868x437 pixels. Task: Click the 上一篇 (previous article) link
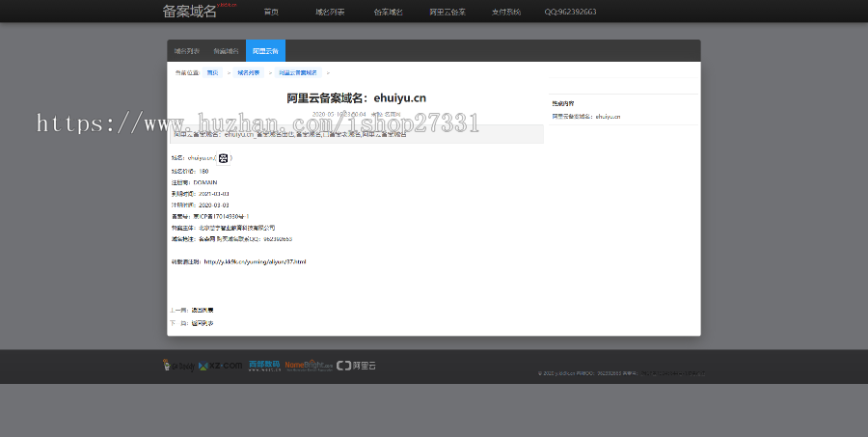[203, 311]
